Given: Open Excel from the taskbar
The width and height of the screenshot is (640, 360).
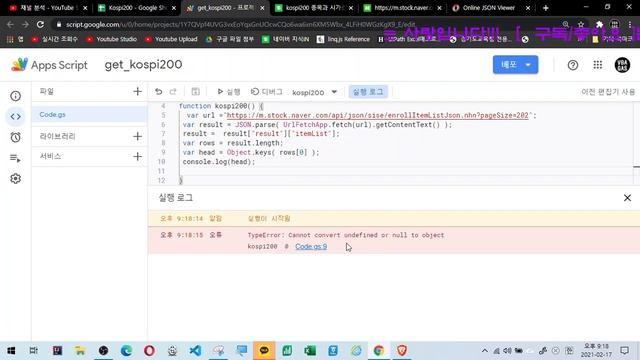Looking at the screenshot, I should click(x=310, y=351).
